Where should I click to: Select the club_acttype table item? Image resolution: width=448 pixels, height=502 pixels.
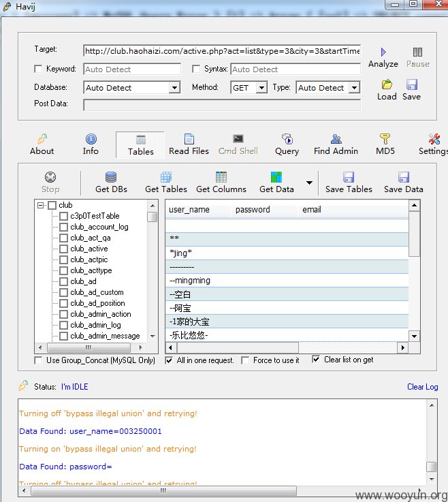pos(91,271)
